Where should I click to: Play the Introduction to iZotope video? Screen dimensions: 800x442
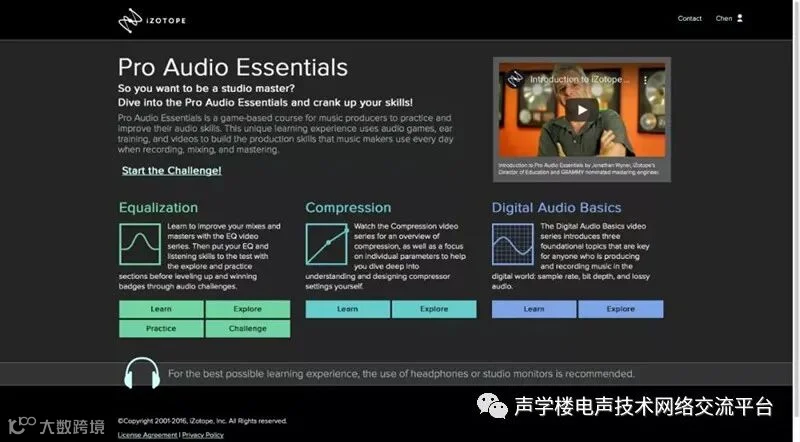coord(582,110)
